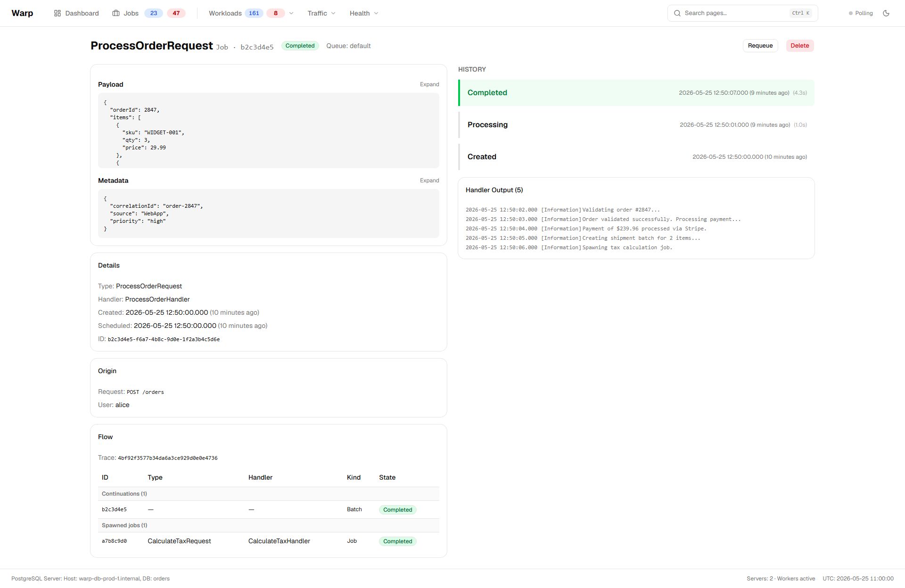Click the PostgreSQL Server footer text

point(90,579)
